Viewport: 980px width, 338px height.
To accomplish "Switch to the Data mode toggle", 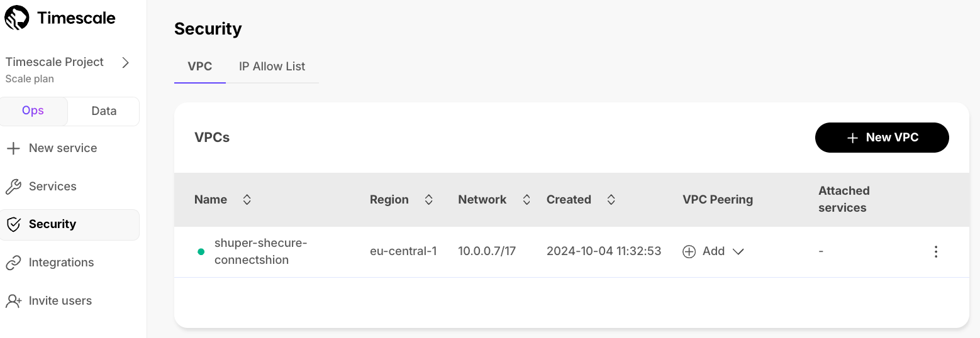I will coord(104,111).
